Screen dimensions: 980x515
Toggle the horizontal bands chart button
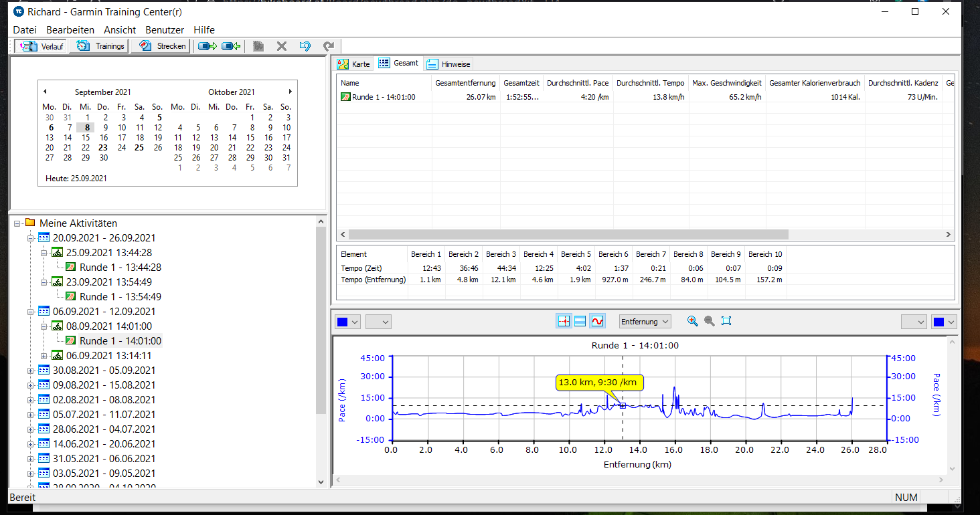[580, 322]
